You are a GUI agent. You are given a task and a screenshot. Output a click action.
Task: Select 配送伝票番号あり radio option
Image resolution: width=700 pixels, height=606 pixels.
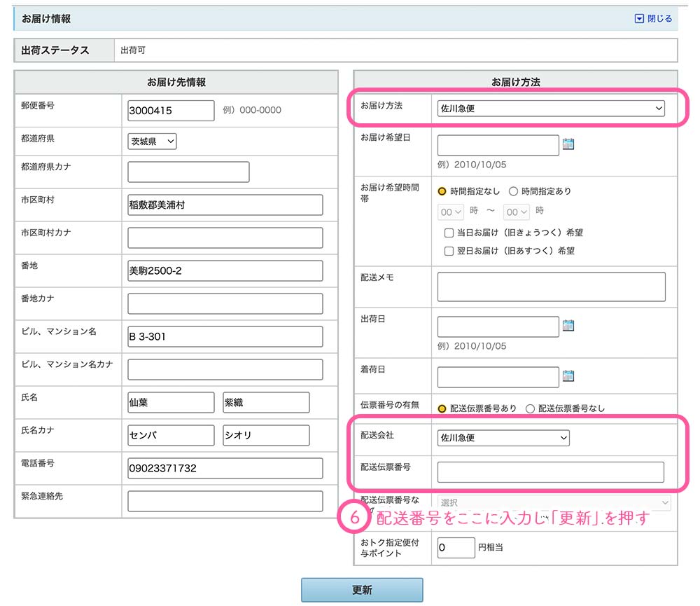[x=442, y=408]
